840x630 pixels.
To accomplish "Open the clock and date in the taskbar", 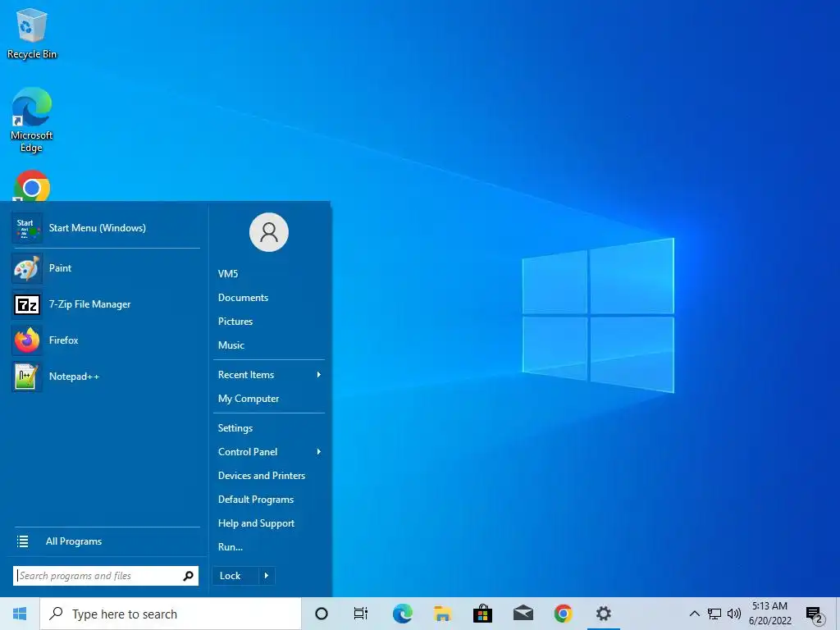I will pyautogui.click(x=769, y=614).
